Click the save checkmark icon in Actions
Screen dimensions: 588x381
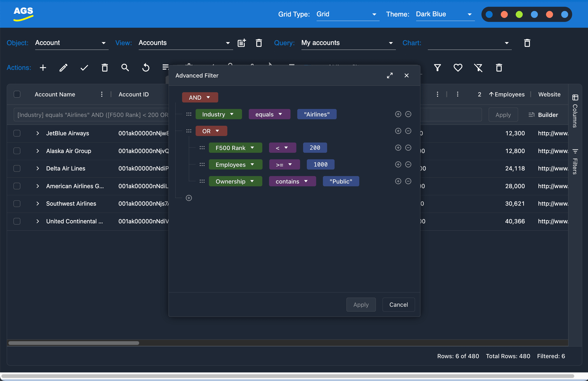coord(84,68)
